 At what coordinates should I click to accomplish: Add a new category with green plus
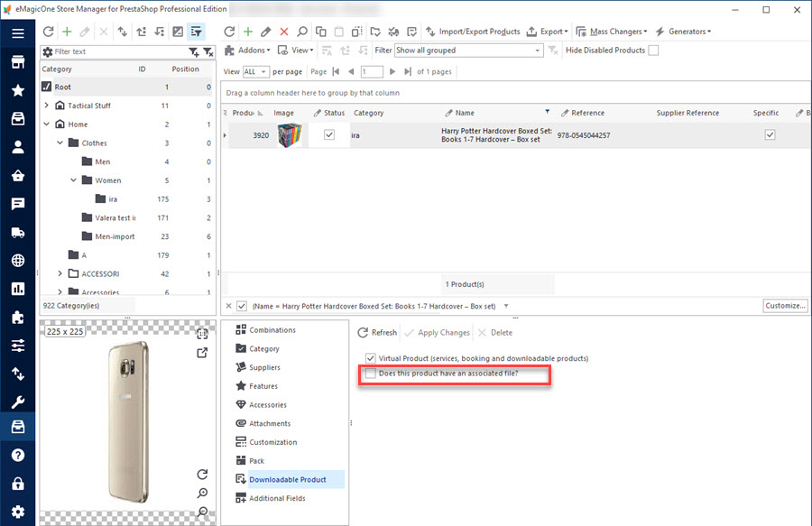click(x=67, y=32)
